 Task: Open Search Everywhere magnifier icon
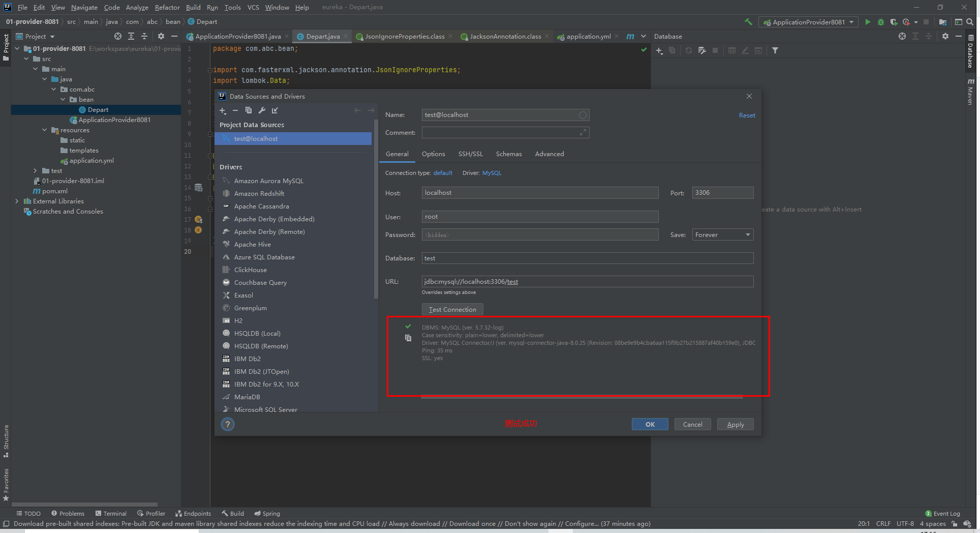970,22
